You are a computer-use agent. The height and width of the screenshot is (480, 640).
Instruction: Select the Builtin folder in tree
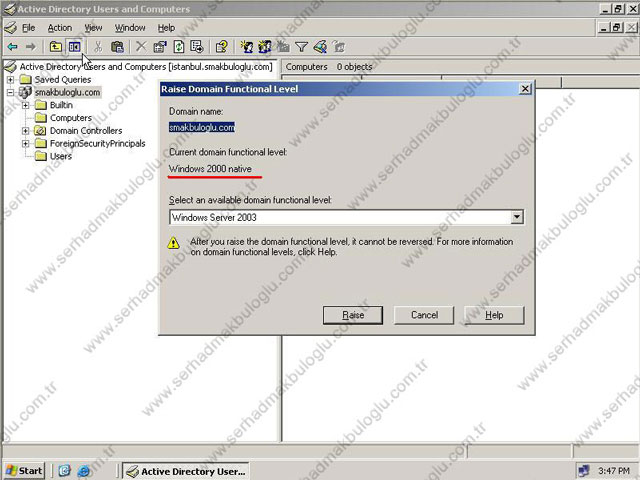(61, 105)
